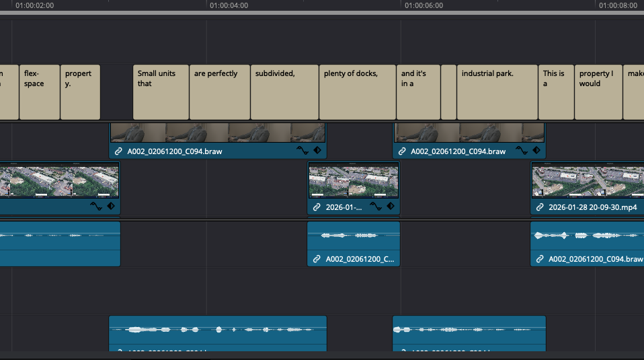Select the "flex-space" subtitle clip
Screen dimensions: 644x360
pos(39,92)
